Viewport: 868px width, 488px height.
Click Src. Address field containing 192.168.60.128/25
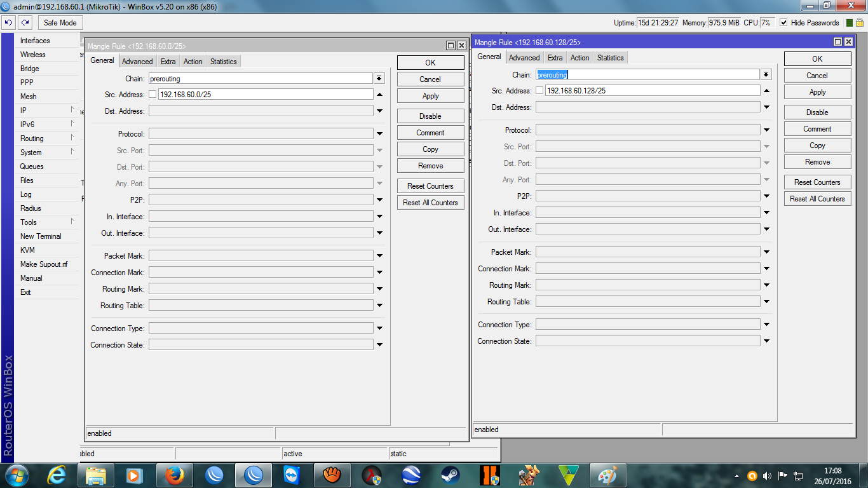click(653, 91)
